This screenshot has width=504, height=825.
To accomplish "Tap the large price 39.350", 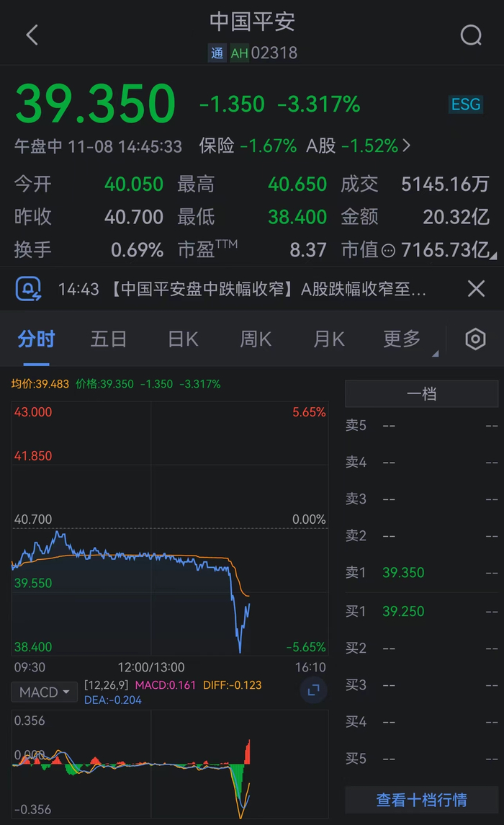I will click(x=96, y=104).
